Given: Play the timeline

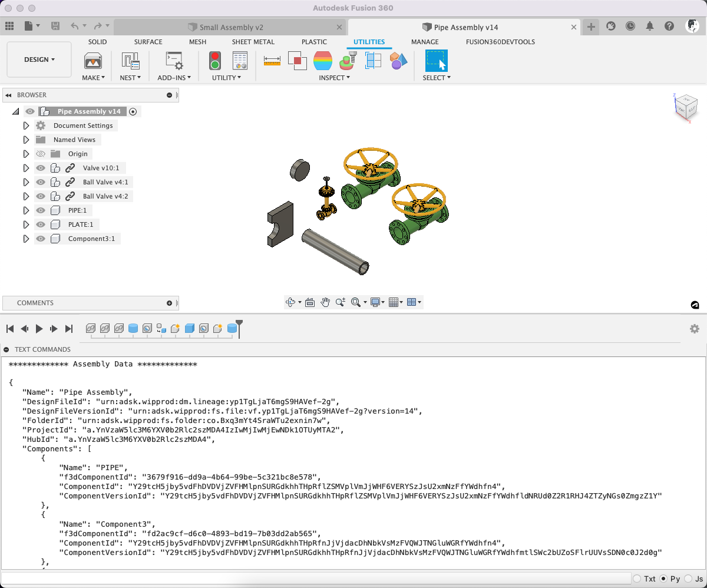Looking at the screenshot, I should (x=39, y=329).
